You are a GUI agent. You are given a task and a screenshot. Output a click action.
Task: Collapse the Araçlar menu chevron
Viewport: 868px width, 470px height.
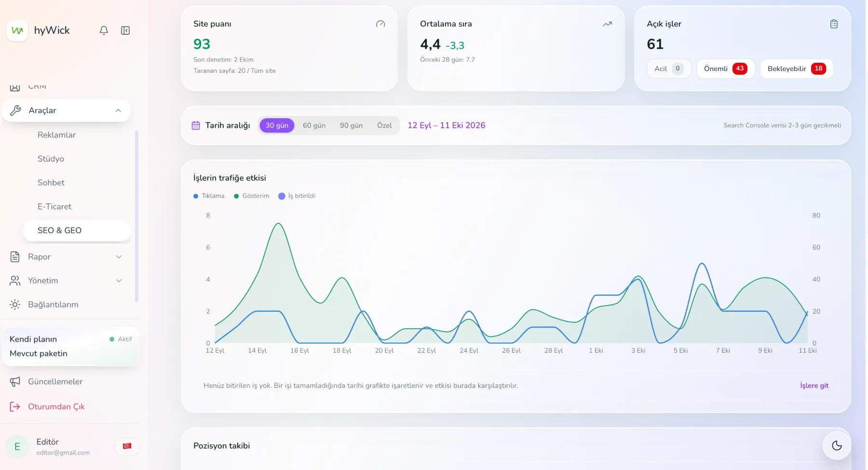(x=118, y=111)
